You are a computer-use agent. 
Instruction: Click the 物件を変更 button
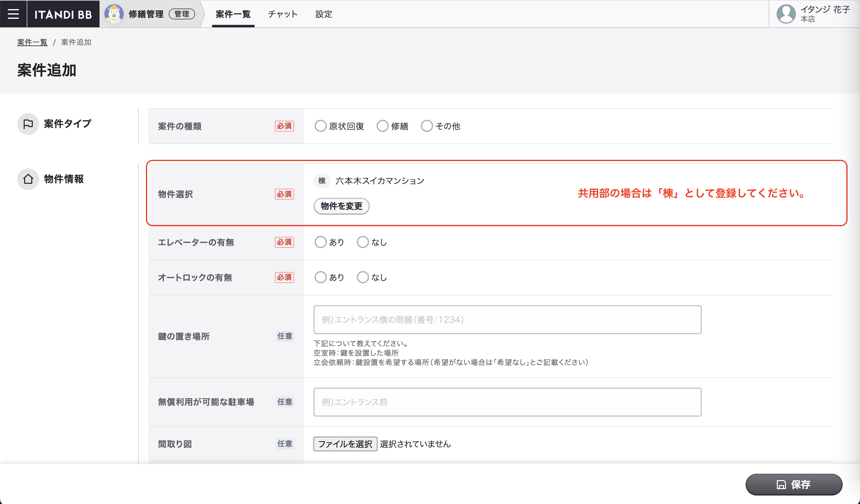(x=341, y=206)
